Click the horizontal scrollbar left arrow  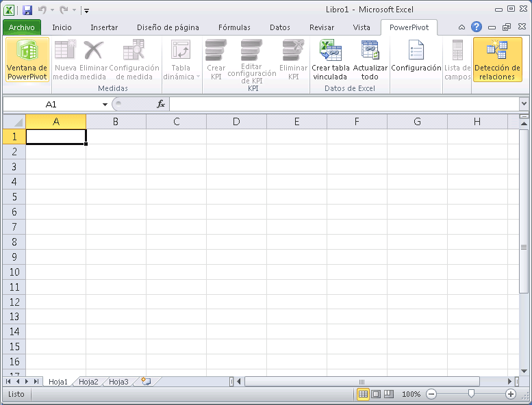click(x=239, y=381)
